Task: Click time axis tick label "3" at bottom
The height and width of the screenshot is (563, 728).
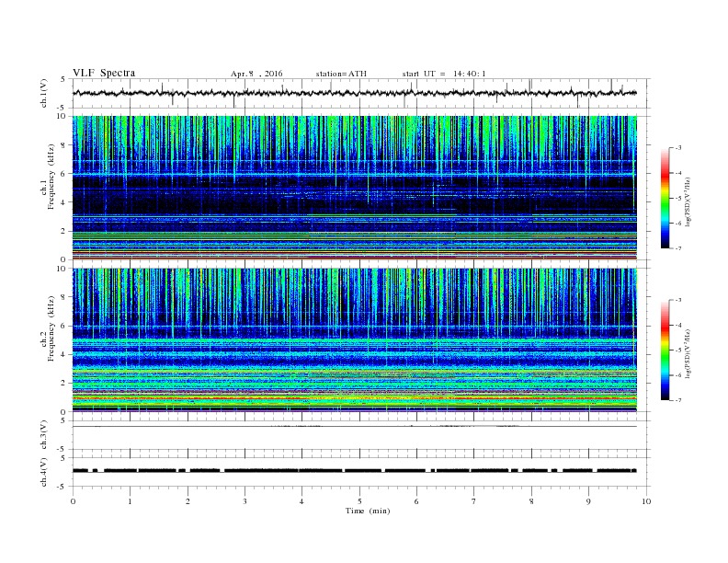Action: click(x=245, y=501)
